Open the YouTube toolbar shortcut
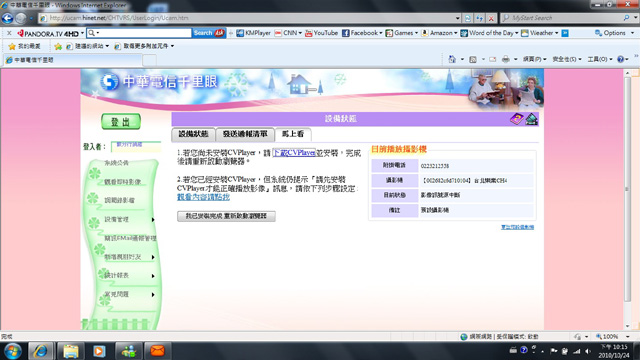 pos(321,33)
